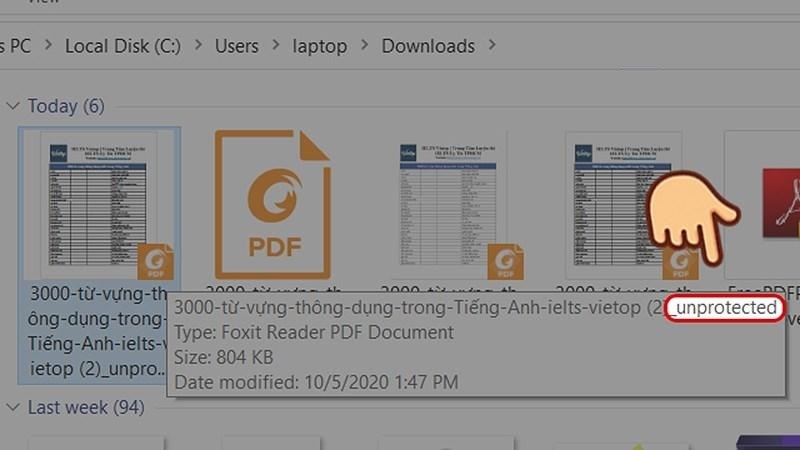Open the large Foxit PDF file icon

272,204
